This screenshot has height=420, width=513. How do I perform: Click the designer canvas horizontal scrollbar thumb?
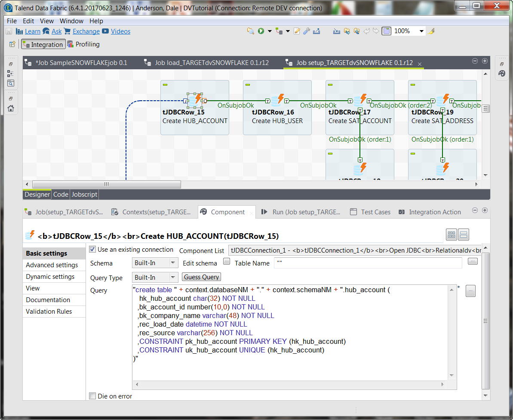pos(106,184)
